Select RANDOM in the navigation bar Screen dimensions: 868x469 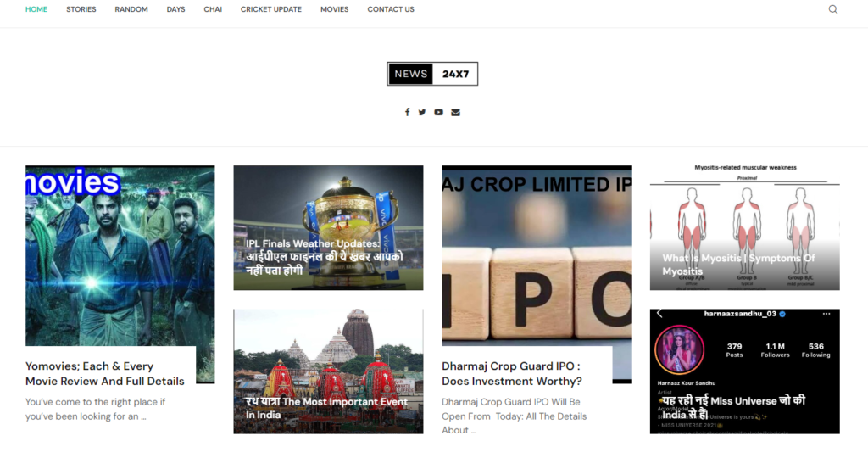pos(131,9)
